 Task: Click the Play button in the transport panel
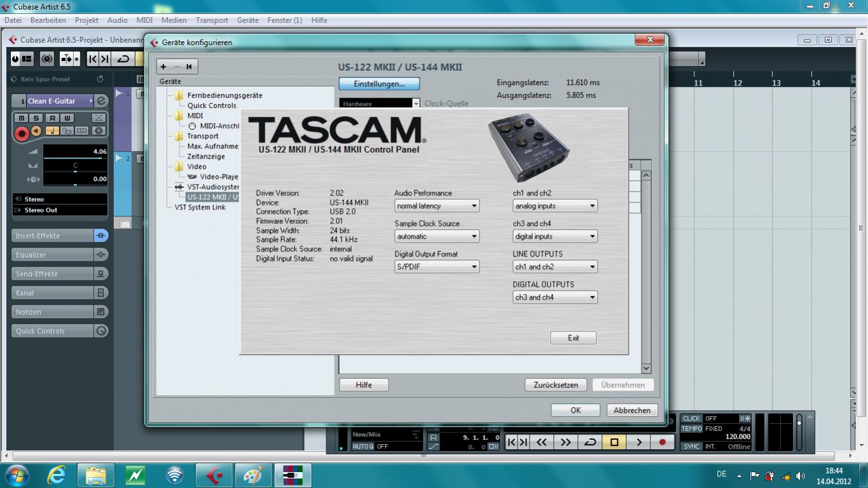pos(638,442)
